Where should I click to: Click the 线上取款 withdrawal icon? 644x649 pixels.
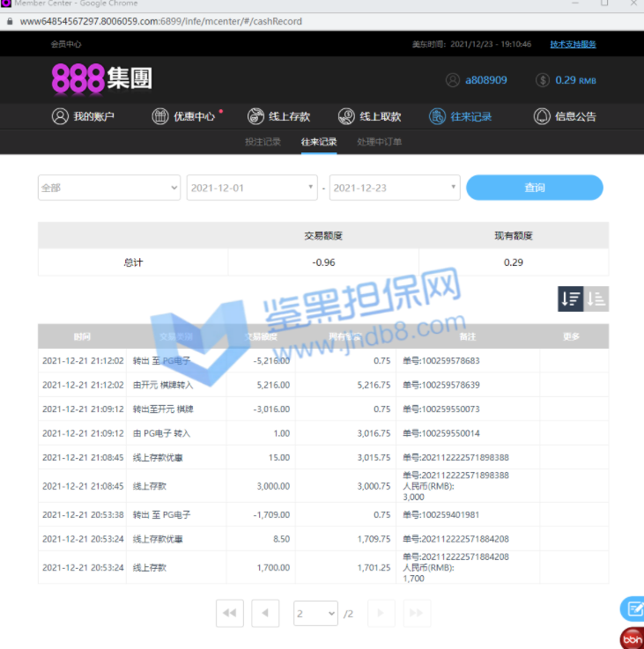[348, 116]
